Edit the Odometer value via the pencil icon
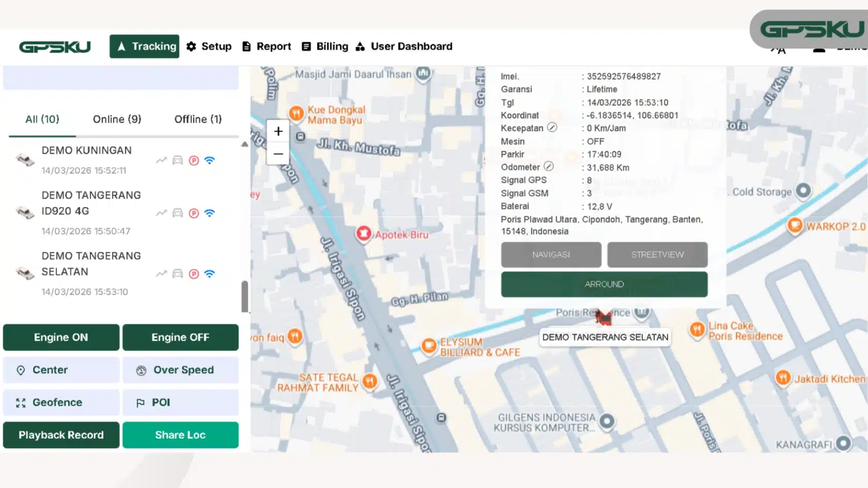Viewport: 868px width, 488px height. point(549,166)
